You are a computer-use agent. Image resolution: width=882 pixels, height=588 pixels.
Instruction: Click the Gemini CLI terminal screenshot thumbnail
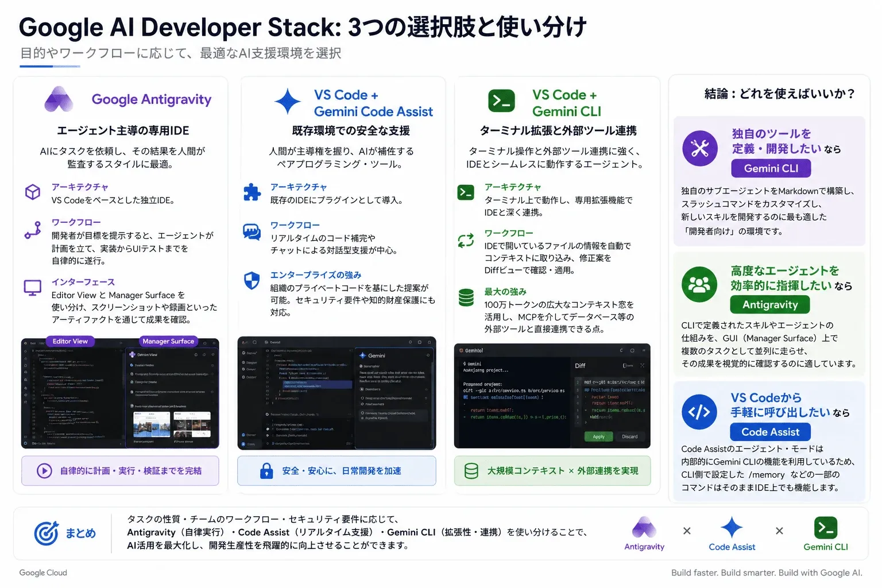(552, 396)
